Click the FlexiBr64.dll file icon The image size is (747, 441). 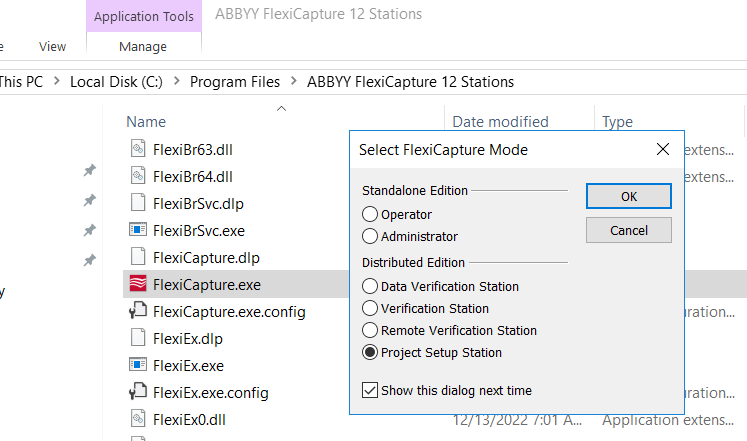tap(138, 176)
